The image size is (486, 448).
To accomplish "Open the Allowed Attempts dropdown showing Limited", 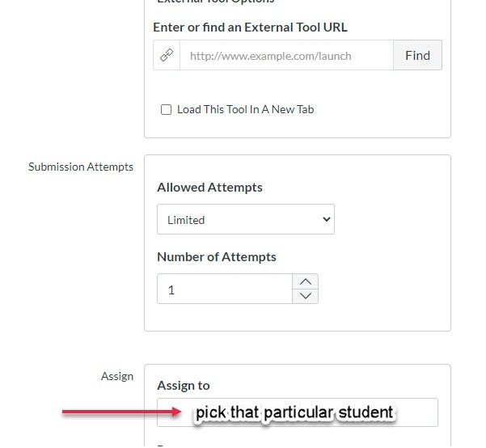I will 245,219.
